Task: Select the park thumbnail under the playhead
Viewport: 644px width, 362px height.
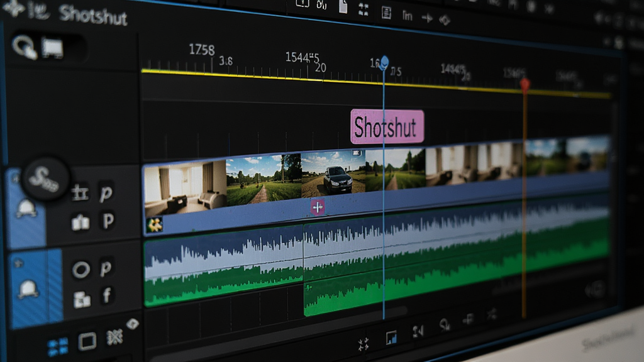Action: [395, 170]
